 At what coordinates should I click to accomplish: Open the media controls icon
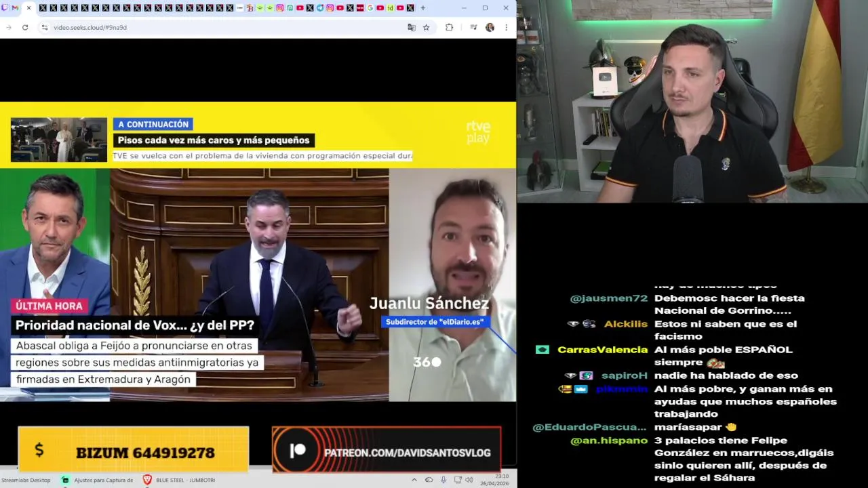click(x=473, y=27)
